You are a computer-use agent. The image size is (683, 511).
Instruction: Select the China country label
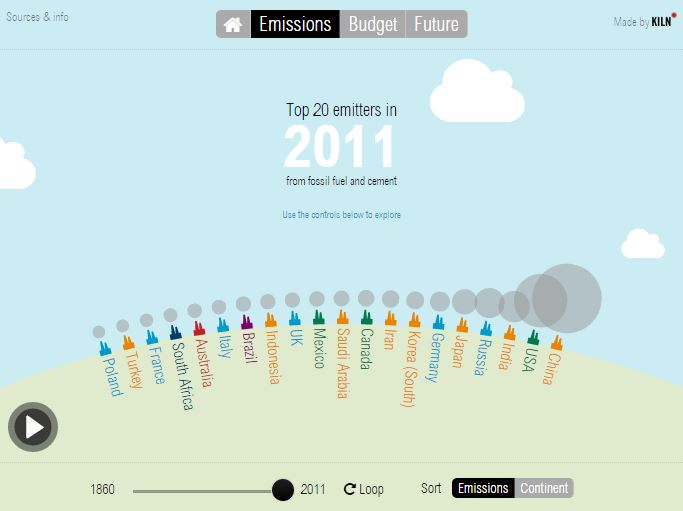coord(551,369)
